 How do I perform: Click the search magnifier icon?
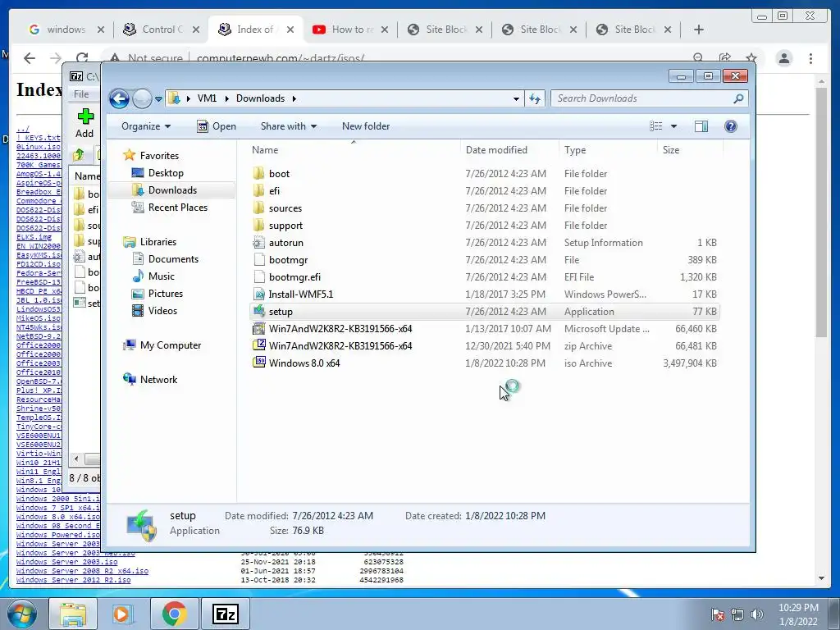(738, 98)
